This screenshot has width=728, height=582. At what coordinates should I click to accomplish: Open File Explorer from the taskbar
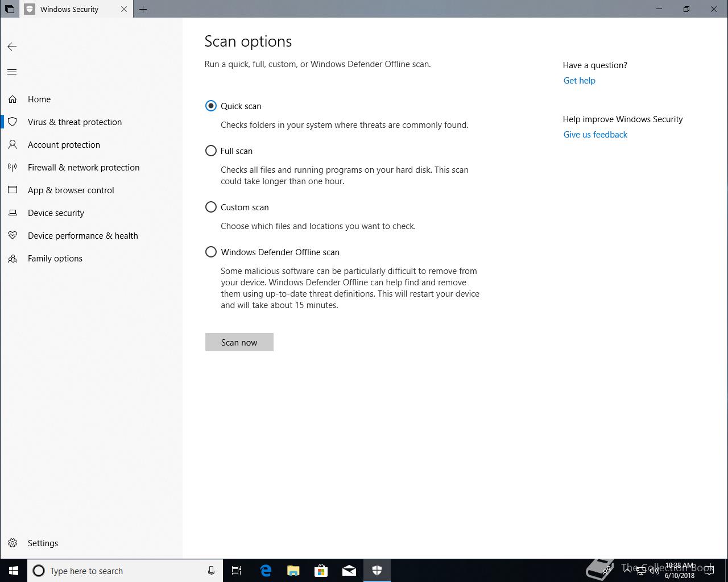pos(293,571)
